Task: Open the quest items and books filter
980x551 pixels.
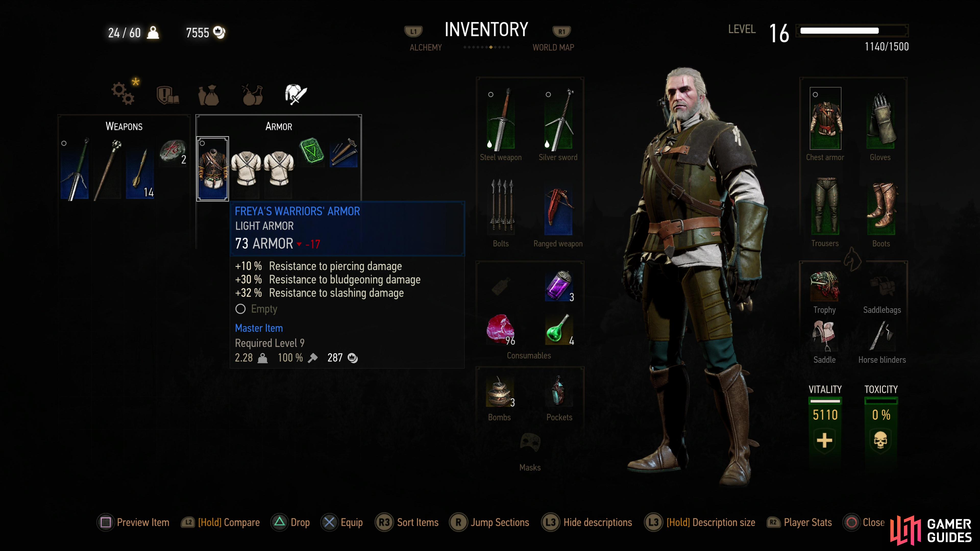Action: tap(167, 95)
